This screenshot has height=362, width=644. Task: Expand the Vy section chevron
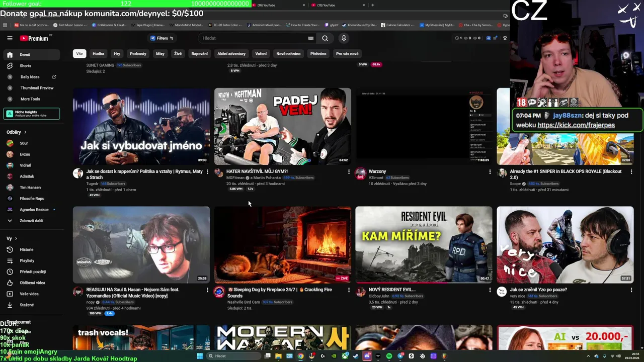pyautogui.click(x=16, y=239)
